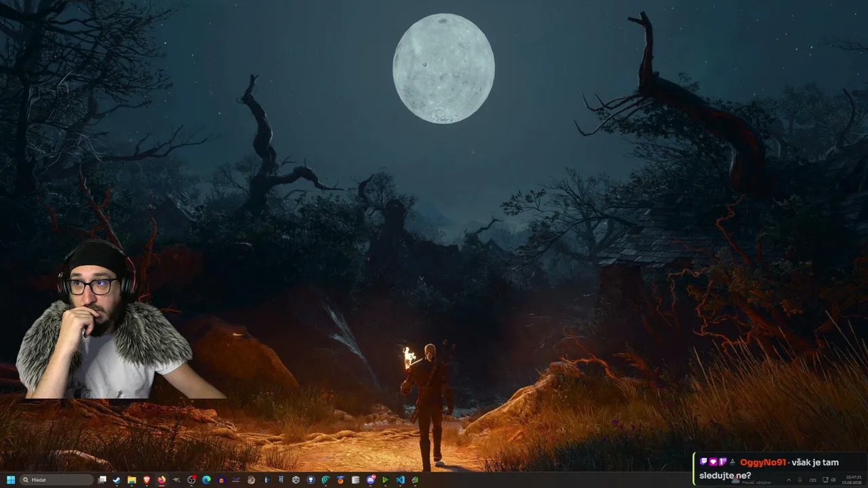Launch Brave browser from the taskbar
This screenshot has height=488, width=868.
coord(147,480)
